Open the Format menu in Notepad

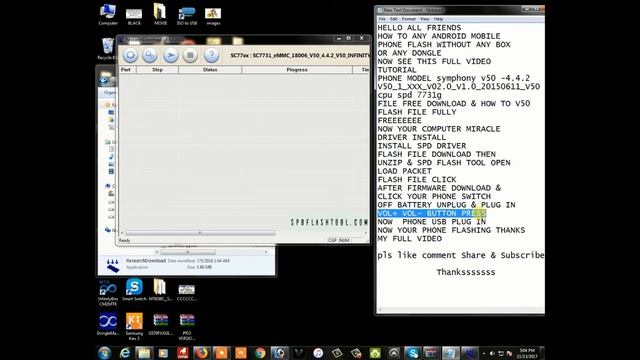pyautogui.click(x=409, y=19)
